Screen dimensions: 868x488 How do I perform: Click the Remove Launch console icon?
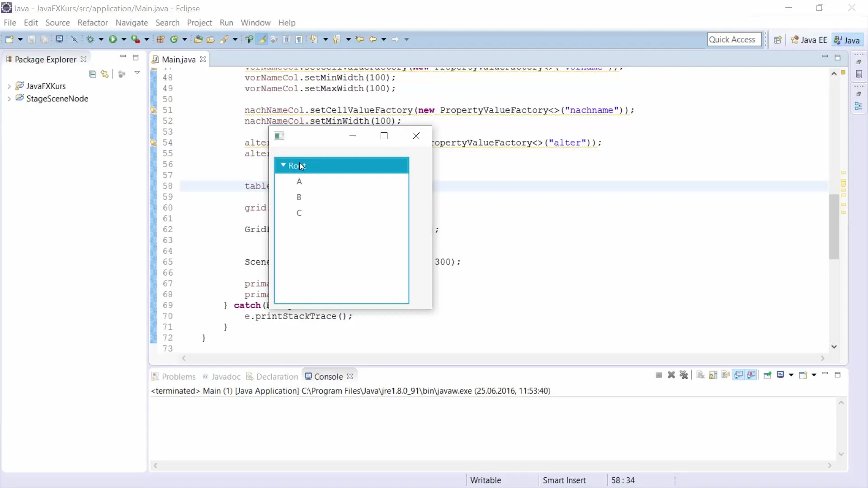click(671, 375)
